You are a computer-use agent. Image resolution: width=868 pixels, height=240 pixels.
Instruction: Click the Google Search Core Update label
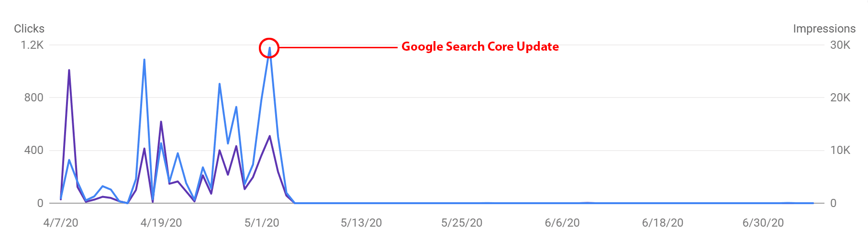coord(480,46)
